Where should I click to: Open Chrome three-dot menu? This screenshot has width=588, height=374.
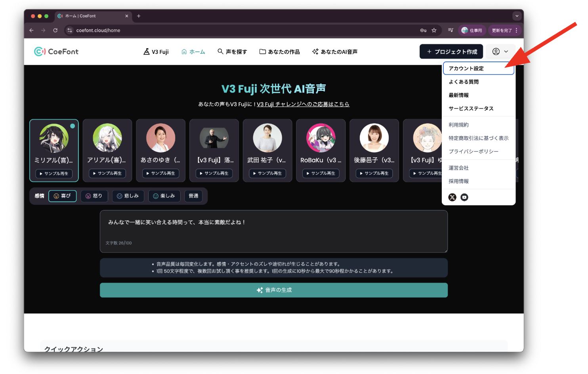516,30
